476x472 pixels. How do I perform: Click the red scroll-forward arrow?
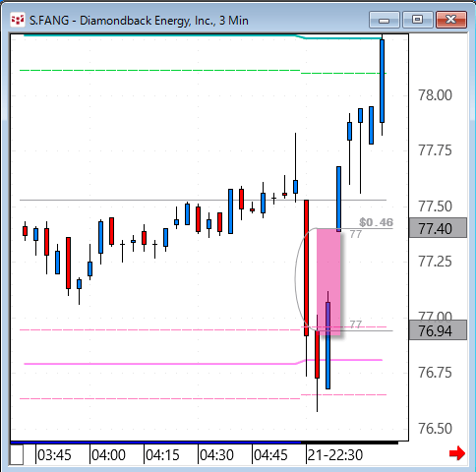[x=457, y=453]
